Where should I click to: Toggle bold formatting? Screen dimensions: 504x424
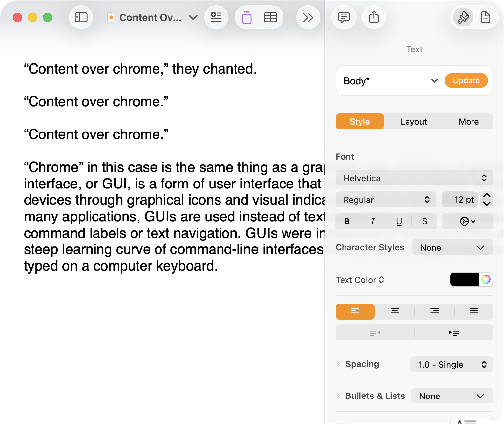coord(347,221)
